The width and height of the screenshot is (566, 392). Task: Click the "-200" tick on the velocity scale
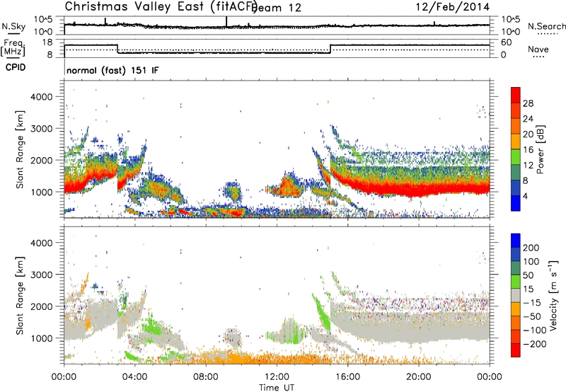(x=535, y=344)
